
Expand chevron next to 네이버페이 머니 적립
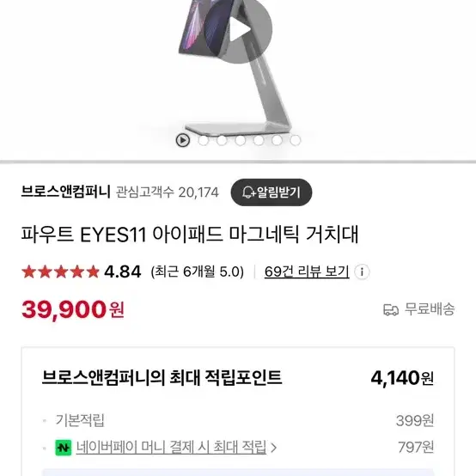[x=273, y=448]
